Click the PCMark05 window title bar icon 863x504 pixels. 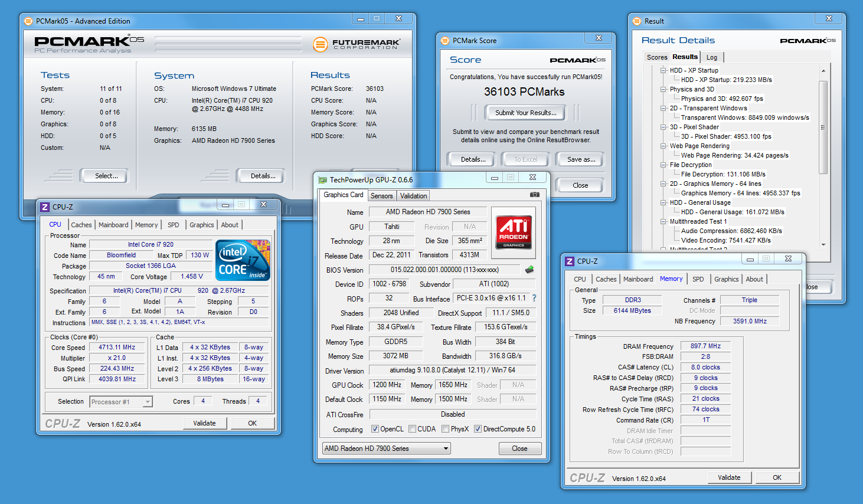[x=28, y=21]
